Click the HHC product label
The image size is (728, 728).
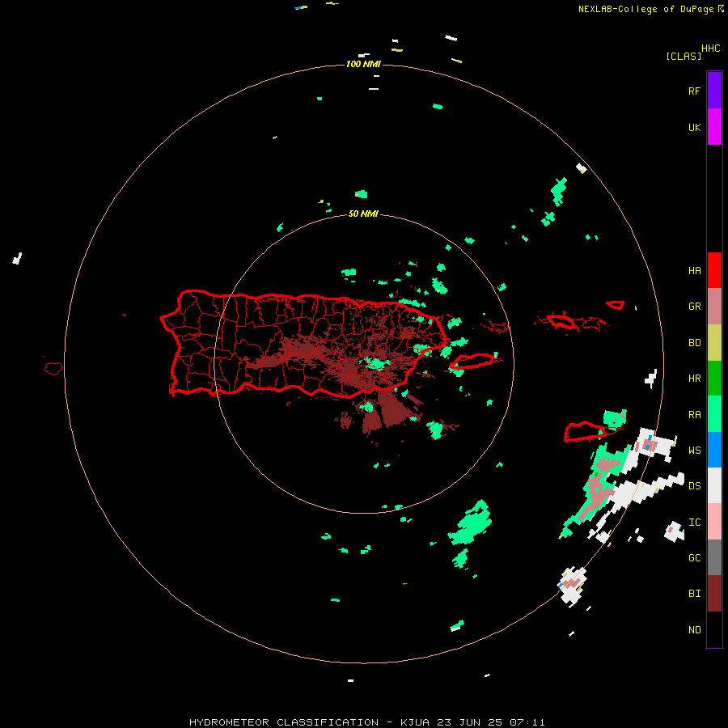pos(711,49)
